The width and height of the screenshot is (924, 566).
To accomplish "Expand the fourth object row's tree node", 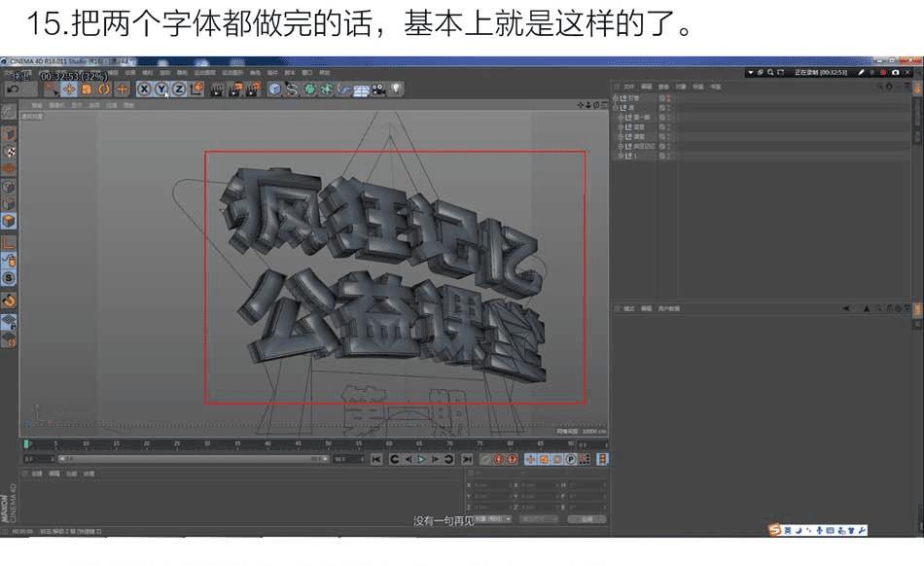I will coord(621,126).
